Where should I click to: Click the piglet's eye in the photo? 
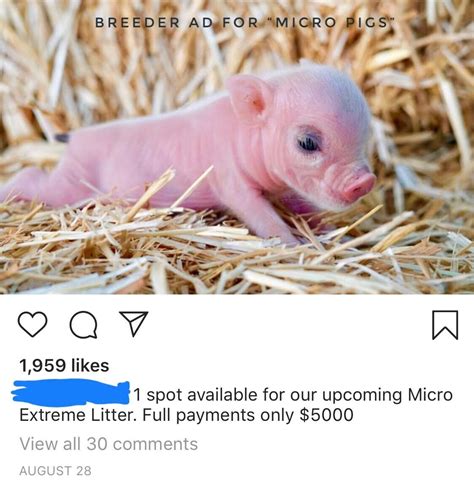click(310, 143)
